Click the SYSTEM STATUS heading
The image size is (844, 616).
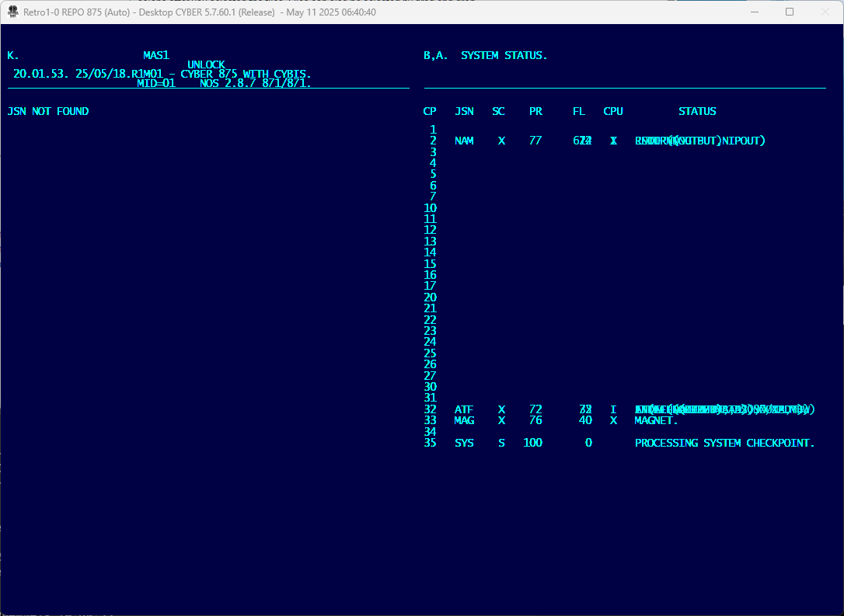[504, 56]
